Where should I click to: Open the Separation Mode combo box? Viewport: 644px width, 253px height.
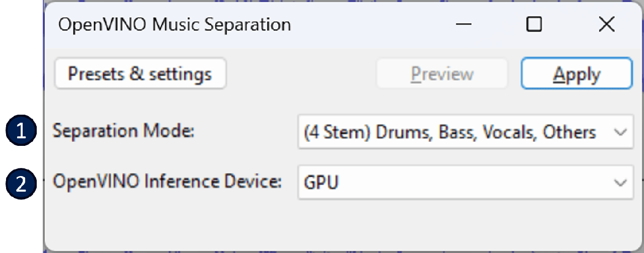[x=465, y=132]
